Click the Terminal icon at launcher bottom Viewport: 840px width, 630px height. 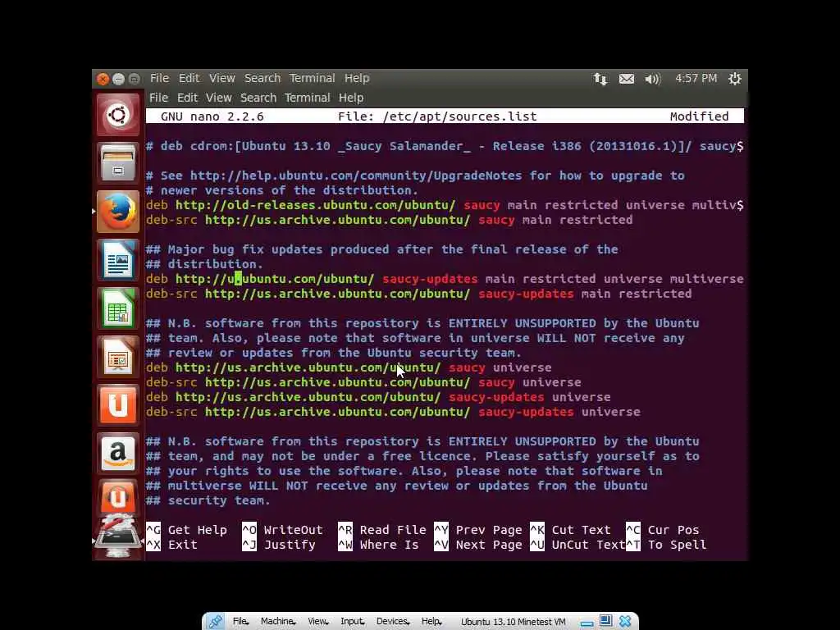coord(118,536)
